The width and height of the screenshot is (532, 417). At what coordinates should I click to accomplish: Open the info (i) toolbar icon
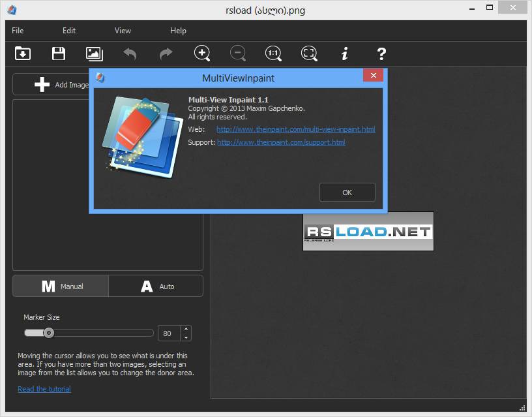click(345, 54)
